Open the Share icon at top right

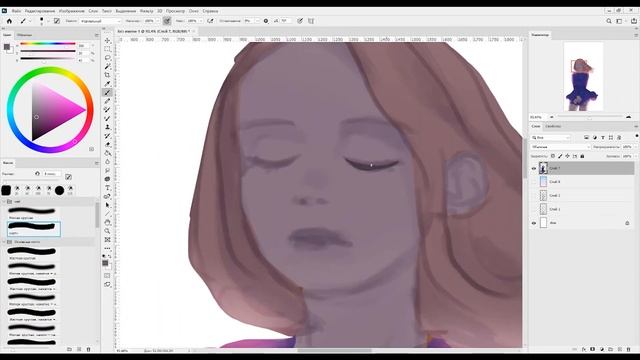click(x=634, y=21)
